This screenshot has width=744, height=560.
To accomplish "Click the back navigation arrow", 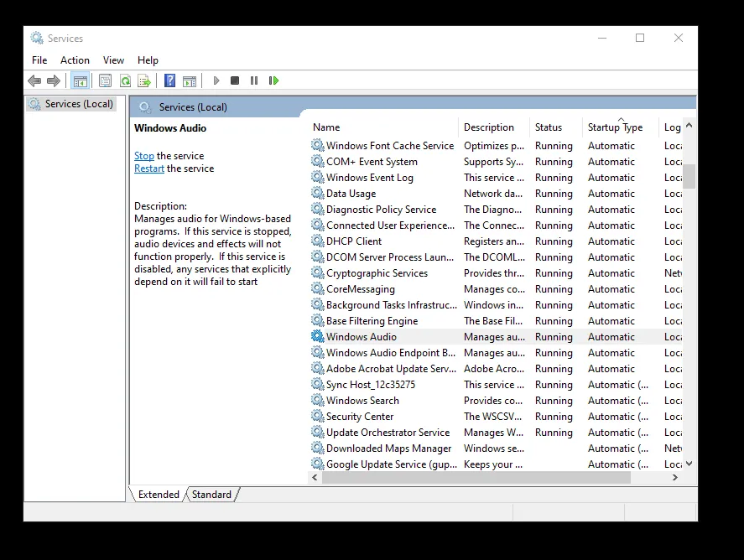I will click(34, 80).
